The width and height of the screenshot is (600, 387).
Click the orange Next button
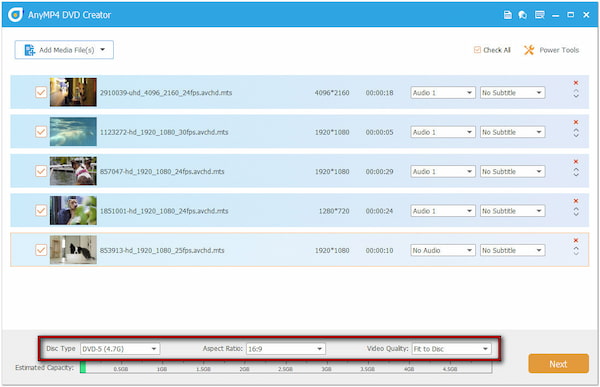click(x=558, y=364)
